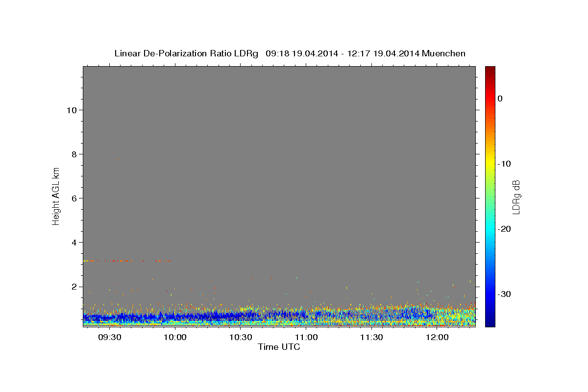Image resolution: width=588 pixels, height=392 pixels.
Task: Click the 10:00 time tick label
Action: click(175, 338)
